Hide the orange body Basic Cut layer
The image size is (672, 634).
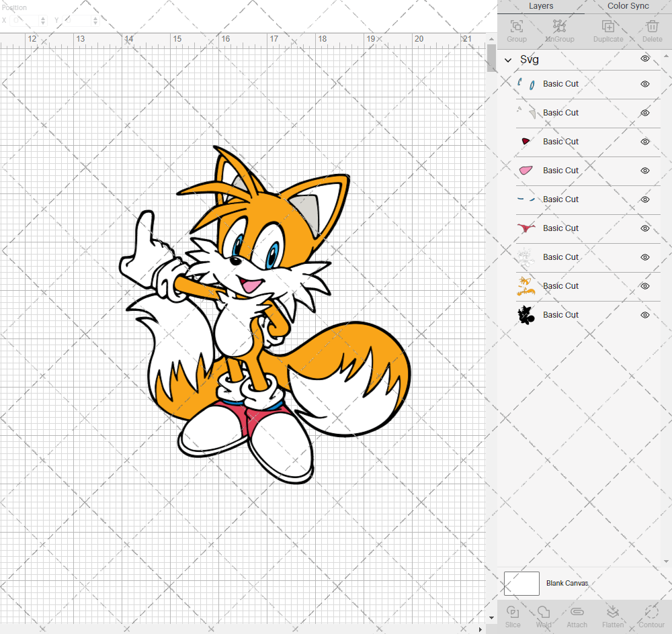645,285
